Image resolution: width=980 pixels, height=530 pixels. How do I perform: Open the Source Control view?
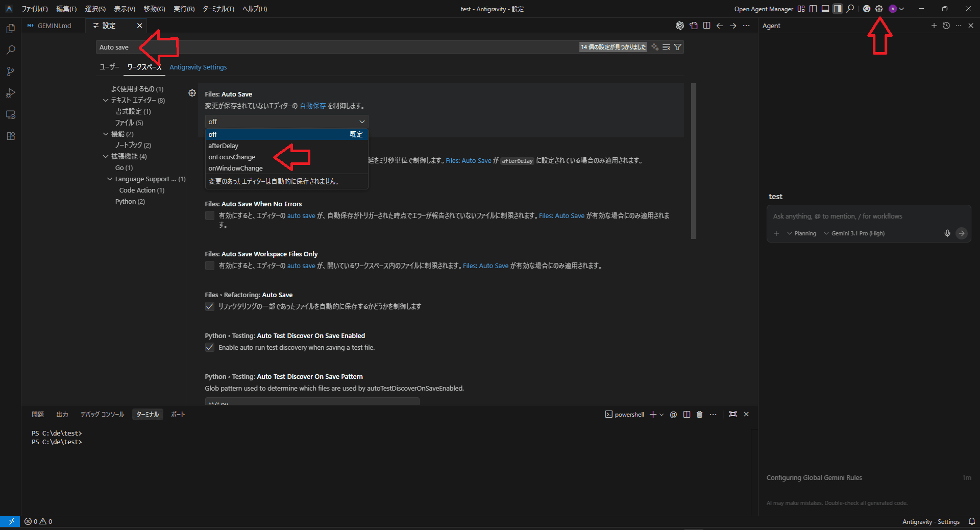tap(10, 71)
